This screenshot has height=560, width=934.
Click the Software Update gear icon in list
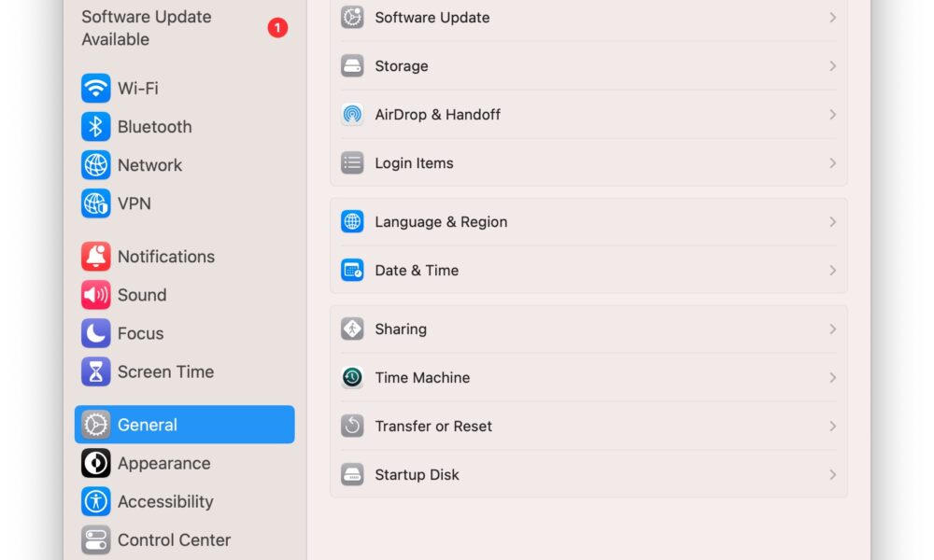click(352, 17)
